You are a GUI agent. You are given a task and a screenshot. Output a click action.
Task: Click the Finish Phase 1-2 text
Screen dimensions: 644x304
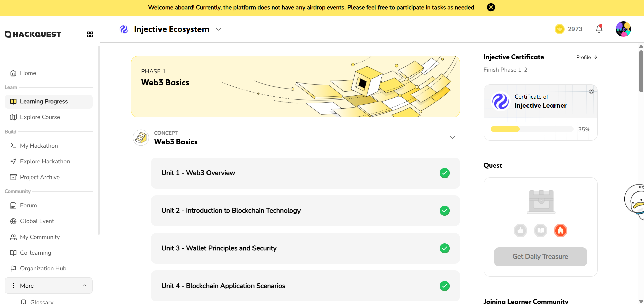tap(505, 70)
